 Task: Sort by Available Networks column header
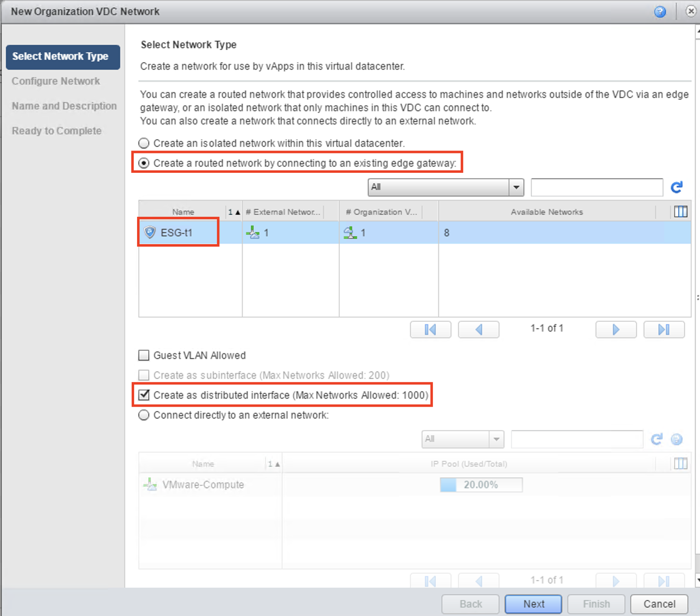pos(546,212)
